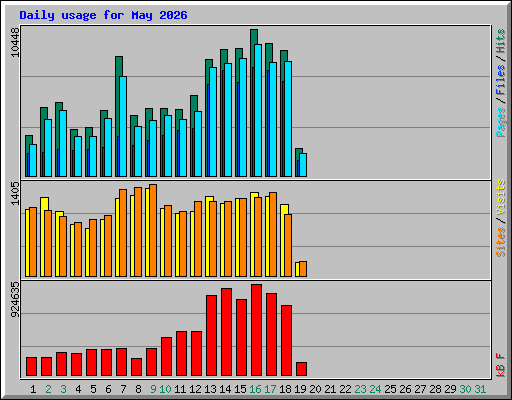Image resolution: width=512 pixels, height=400 pixels.
Task: Click day label 27 on the x-axis
Action: click(420, 389)
